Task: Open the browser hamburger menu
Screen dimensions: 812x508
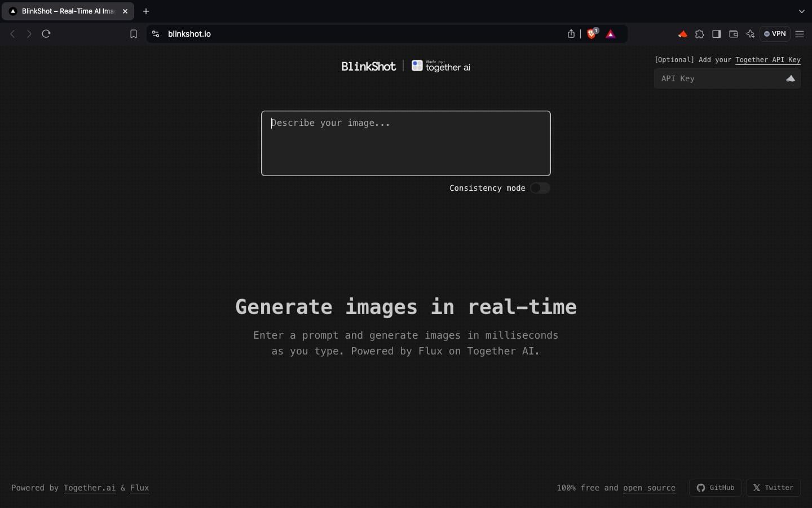Action: pos(800,34)
